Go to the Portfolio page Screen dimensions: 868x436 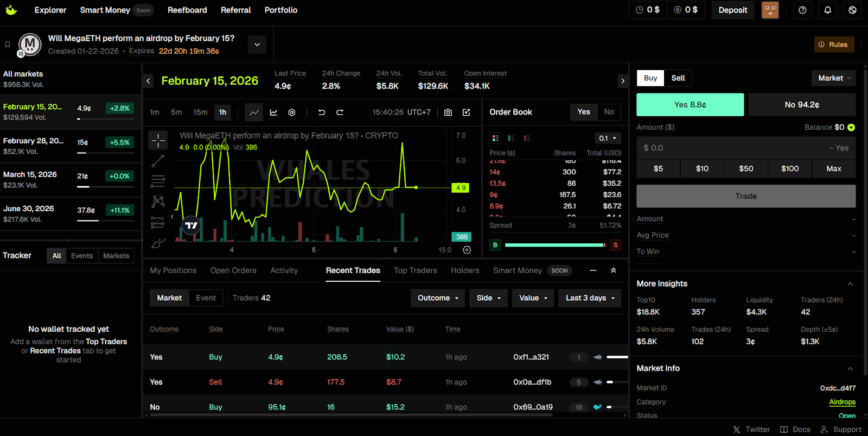click(281, 10)
